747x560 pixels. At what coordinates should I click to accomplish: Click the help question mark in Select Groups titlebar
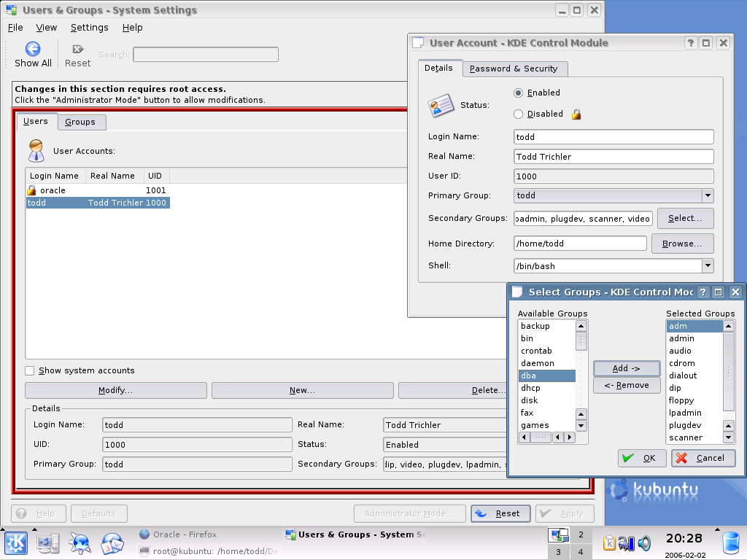[x=703, y=292]
